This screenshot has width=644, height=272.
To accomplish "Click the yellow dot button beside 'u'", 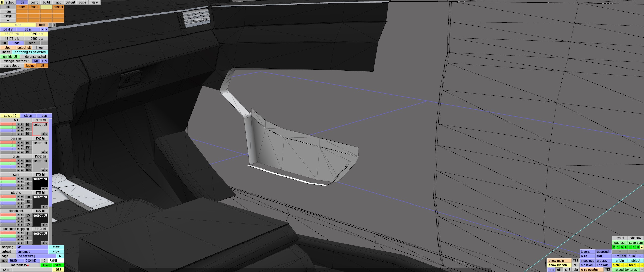I will coord(642,247).
